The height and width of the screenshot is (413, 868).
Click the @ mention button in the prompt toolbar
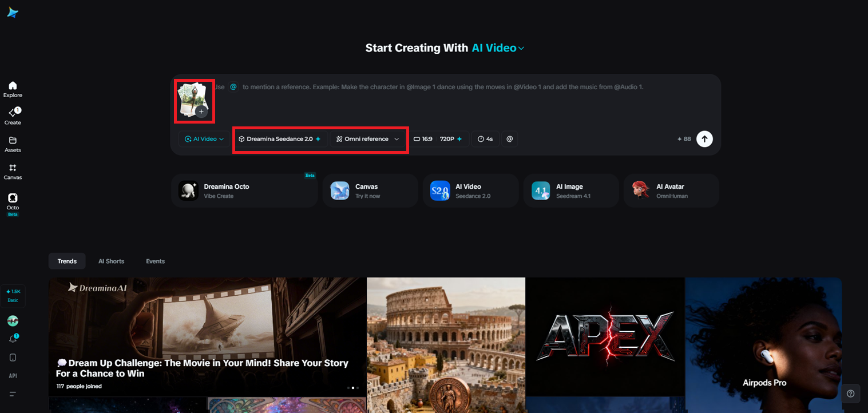[510, 139]
